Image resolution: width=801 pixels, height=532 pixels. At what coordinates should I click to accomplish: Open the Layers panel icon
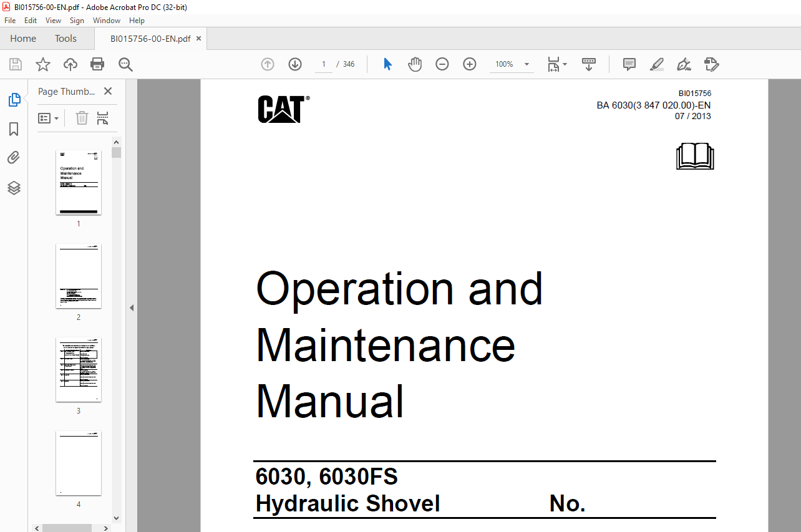click(x=14, y=188)
